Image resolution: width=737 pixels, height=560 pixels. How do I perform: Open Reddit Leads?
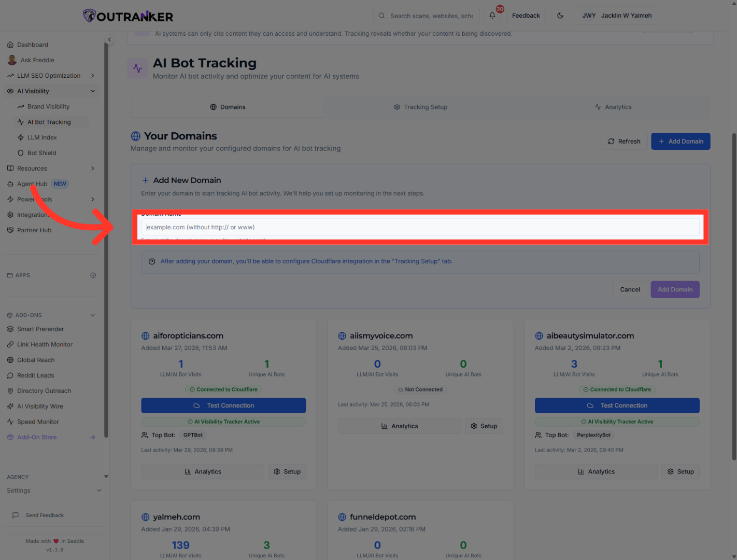(35, 375)
